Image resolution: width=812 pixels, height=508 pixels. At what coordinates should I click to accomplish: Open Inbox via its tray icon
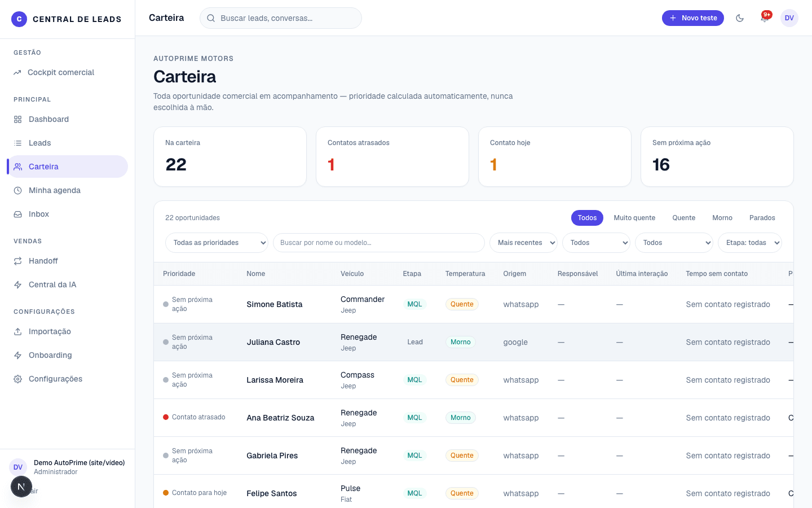pos(18,214)
